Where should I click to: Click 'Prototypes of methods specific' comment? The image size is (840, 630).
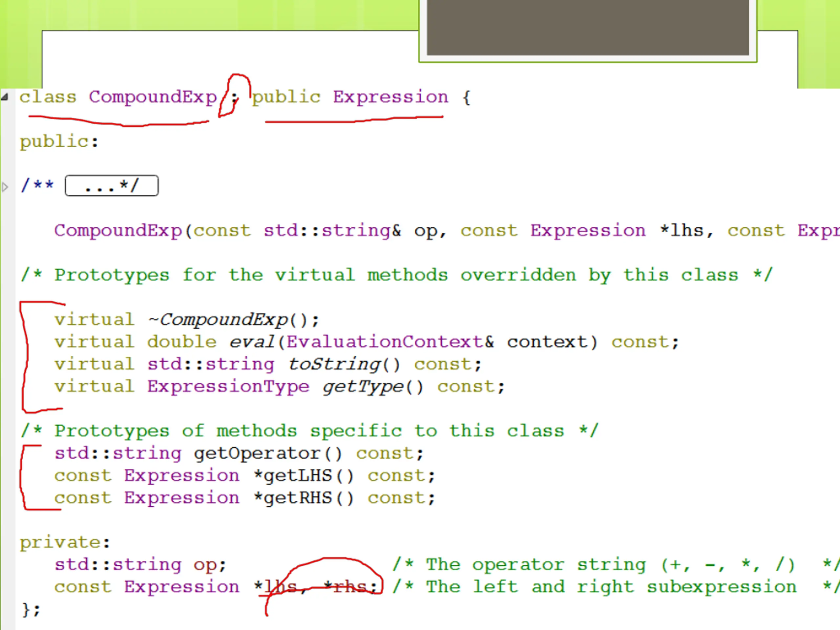(309, 431)
